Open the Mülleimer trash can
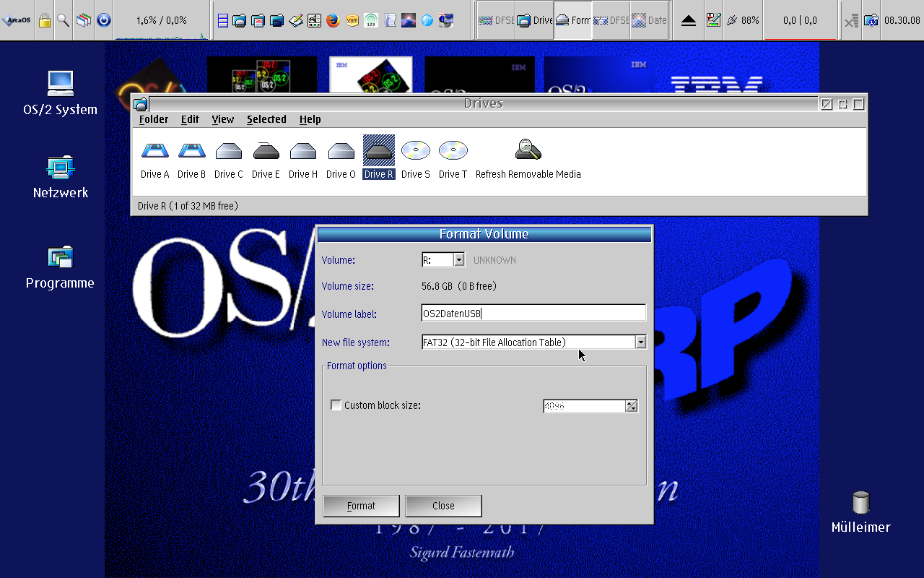Image resolution: width=924 pixels, height=578 pixels. 860,512
